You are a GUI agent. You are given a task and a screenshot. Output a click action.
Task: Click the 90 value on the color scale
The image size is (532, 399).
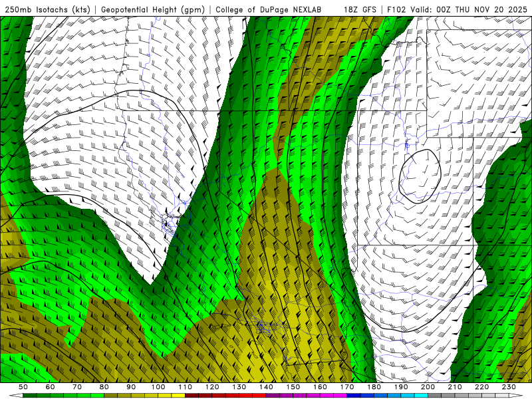[131, 387]
